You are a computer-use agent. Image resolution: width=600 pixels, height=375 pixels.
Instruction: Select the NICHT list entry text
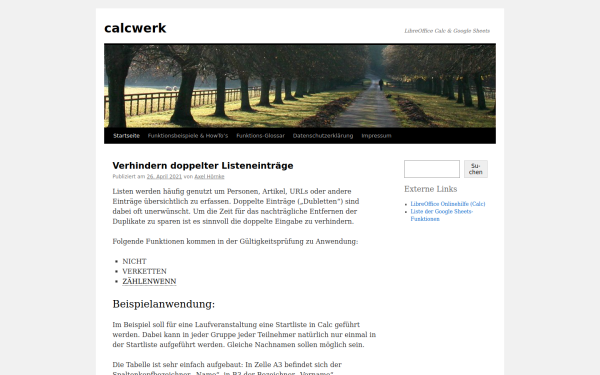[x=134, y=261]
